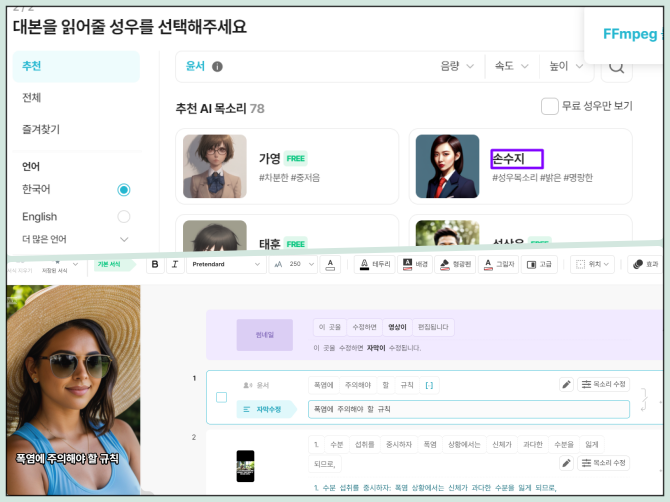The width and height of the screenshot is (670, 502).
Task: Click the 윤서 speaker label in scene 1
Action: tap(256, 385)
